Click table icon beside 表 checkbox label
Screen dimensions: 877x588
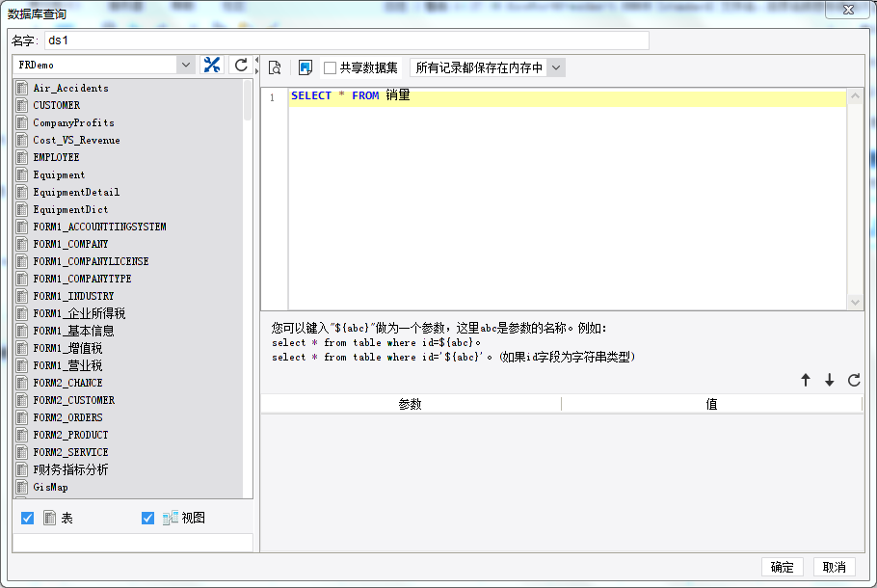tap(50, 518)
